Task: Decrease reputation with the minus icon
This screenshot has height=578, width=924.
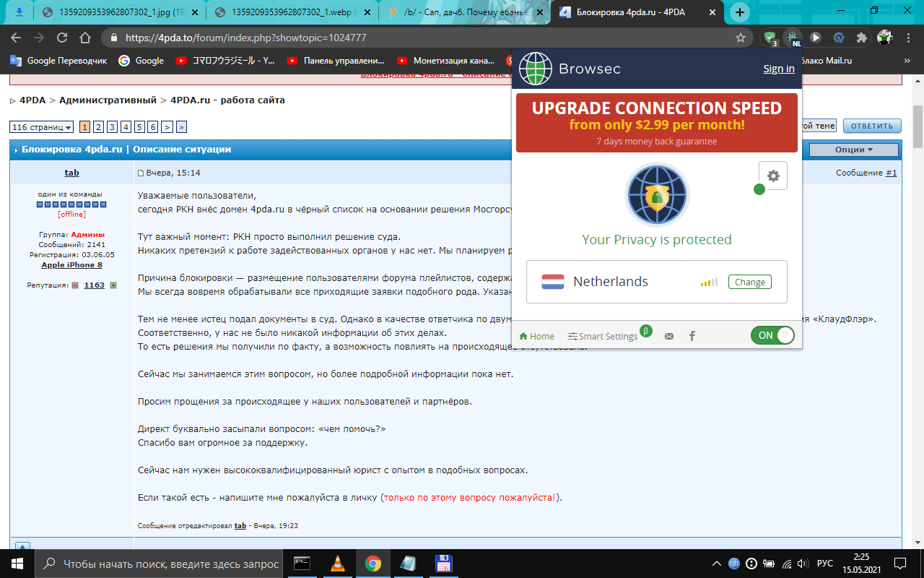Action: click(x=75, y=285)
